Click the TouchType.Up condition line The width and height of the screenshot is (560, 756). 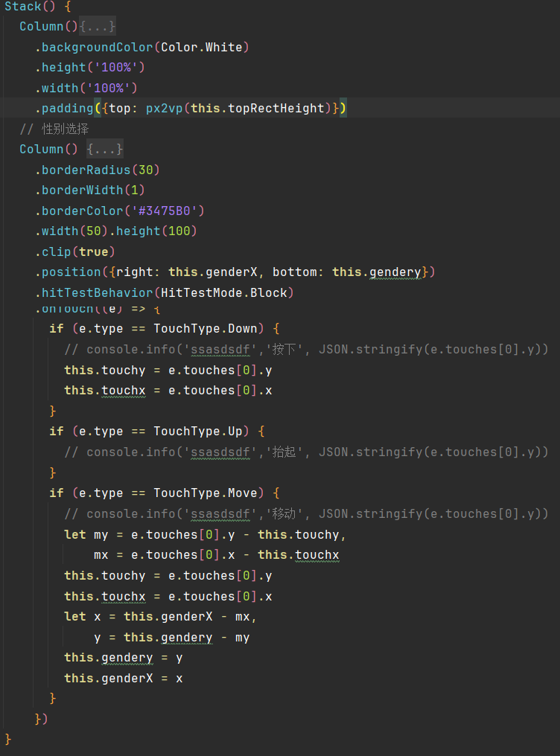pyautogui.click(x=157, y=432)
